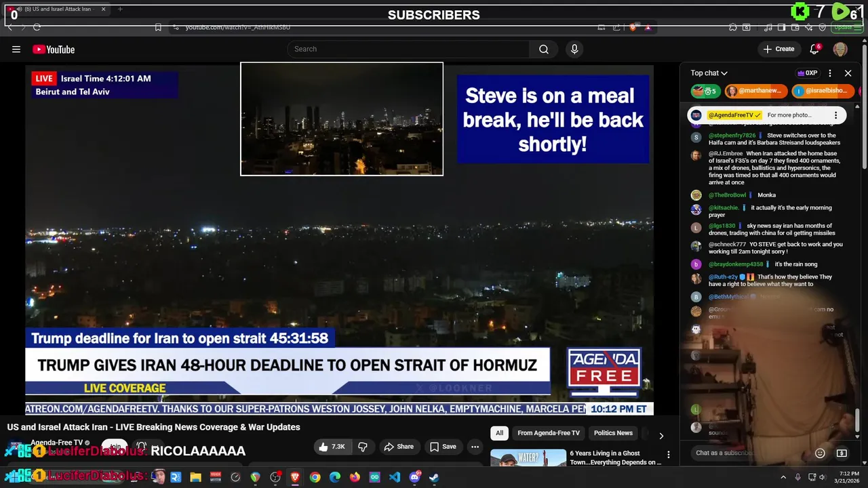Expand the Top chat dropdown
Screen dimensions: 868x488
point(709,73)
